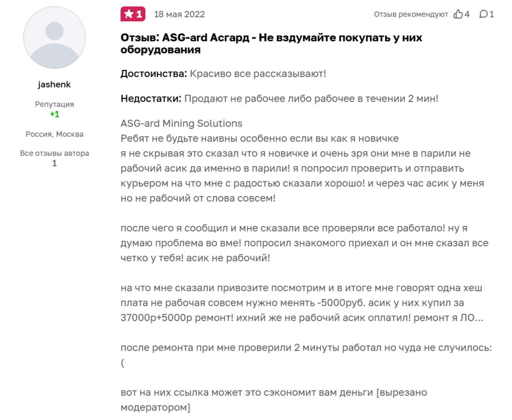Click the "Репутация" label under the username
The height and width of the screenshot is (420, 512).
coord(54,104)
